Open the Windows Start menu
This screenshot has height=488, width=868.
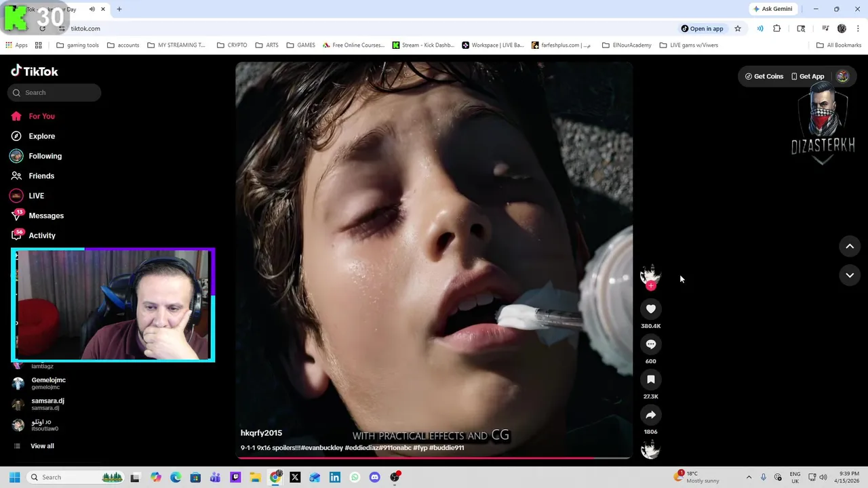pos(14,477)
